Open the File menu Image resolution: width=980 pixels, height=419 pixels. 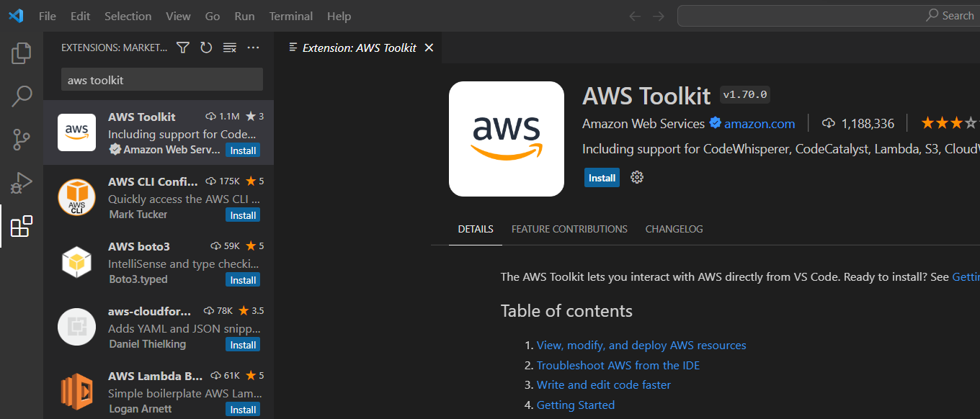click(48, 16)
